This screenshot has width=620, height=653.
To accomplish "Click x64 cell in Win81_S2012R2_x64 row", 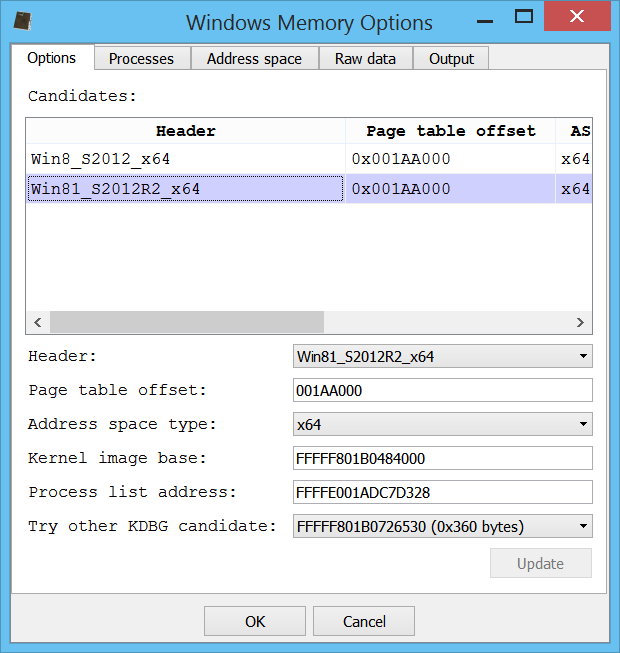I will [x=574, y=189].
